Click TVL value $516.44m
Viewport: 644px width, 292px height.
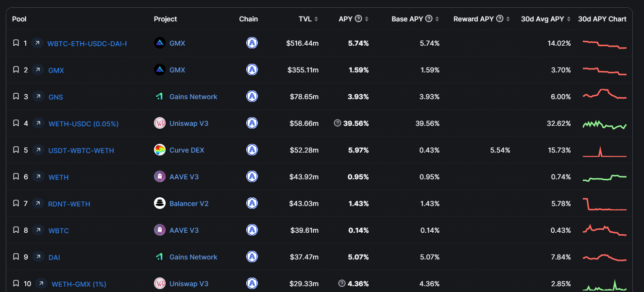coord(303,43)
